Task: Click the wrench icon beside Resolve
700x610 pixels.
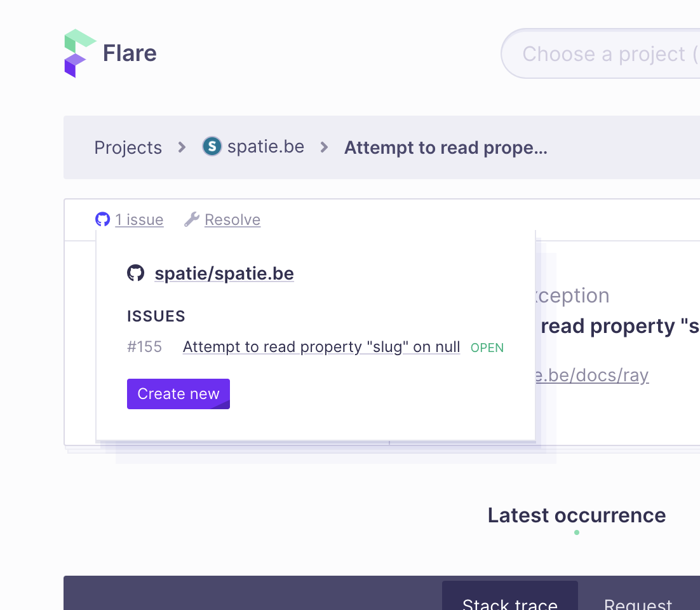Action: [192, 219]
